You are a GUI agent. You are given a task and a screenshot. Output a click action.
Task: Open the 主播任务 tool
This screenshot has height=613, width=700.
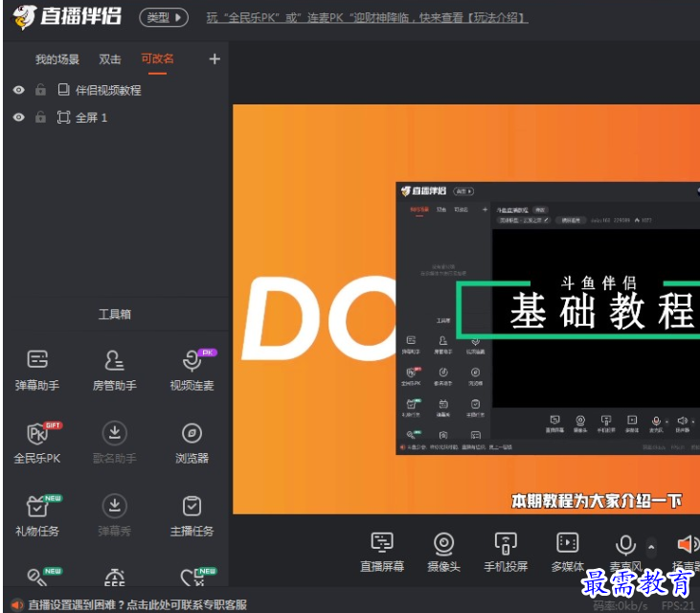(x=192, y=515)
